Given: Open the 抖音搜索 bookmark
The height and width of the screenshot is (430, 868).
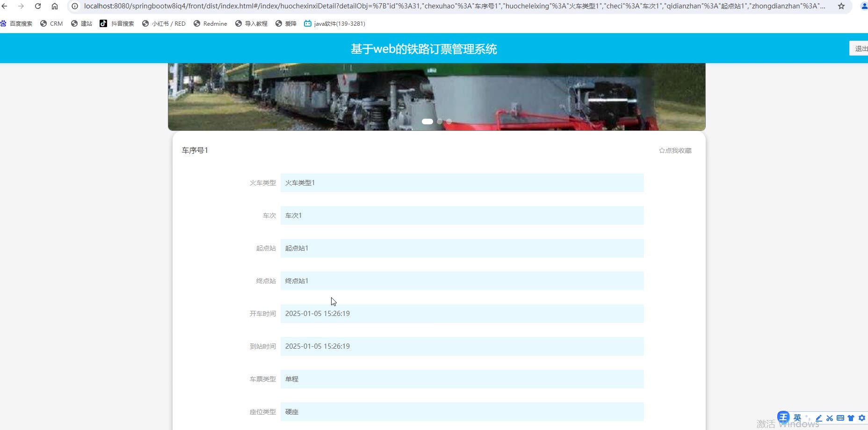Looking at the screenshot, I should (x=117, y=23).
